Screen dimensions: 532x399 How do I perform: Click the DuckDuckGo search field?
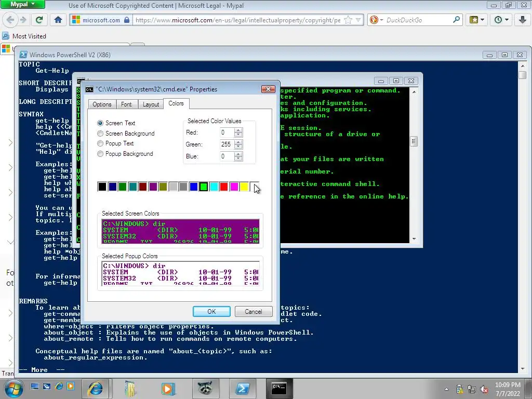[x=418, y=20]
